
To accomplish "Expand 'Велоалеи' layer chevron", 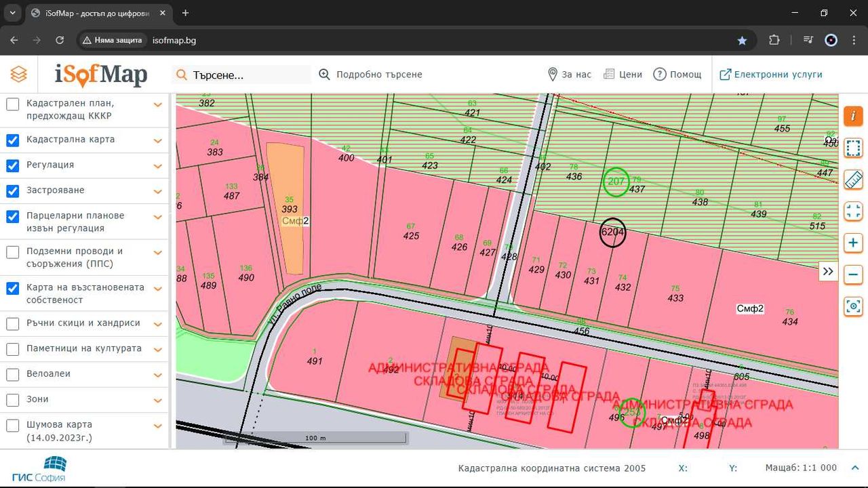I will (157, 375).
